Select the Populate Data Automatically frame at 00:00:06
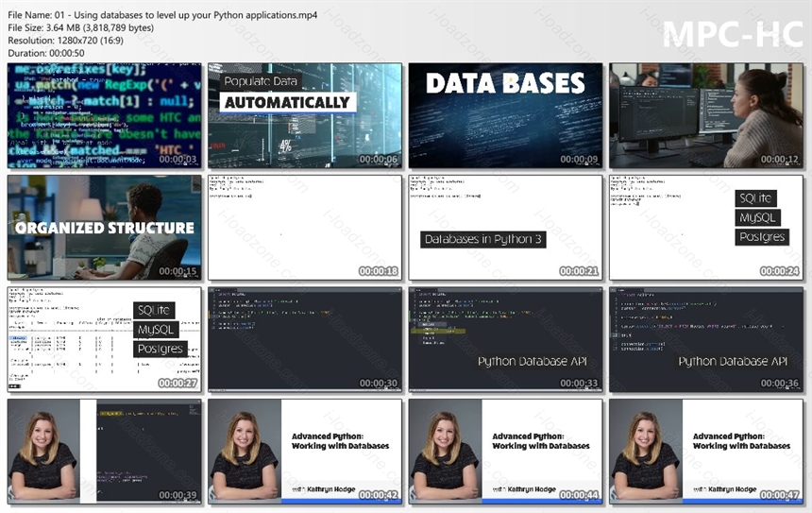Viewport: 812px width, 513px height. 305,115
